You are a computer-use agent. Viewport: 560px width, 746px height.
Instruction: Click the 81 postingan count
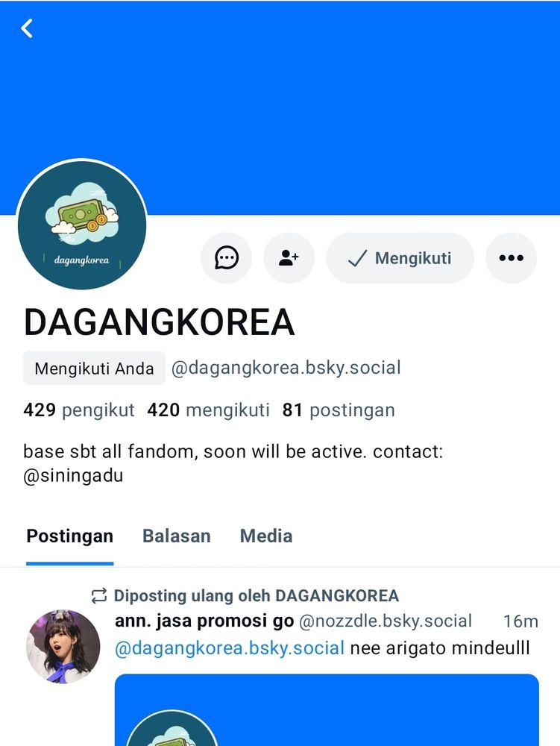pyautogui.click(x=339, y=410)
